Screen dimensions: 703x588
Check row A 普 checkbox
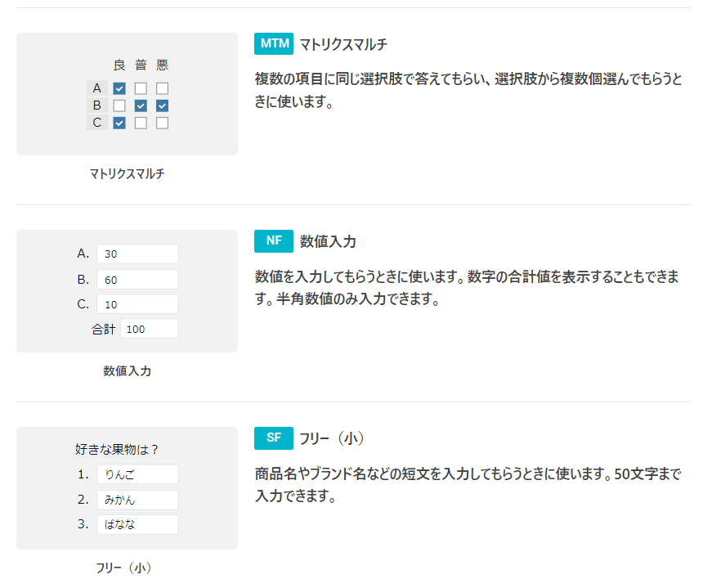(141, 88)
